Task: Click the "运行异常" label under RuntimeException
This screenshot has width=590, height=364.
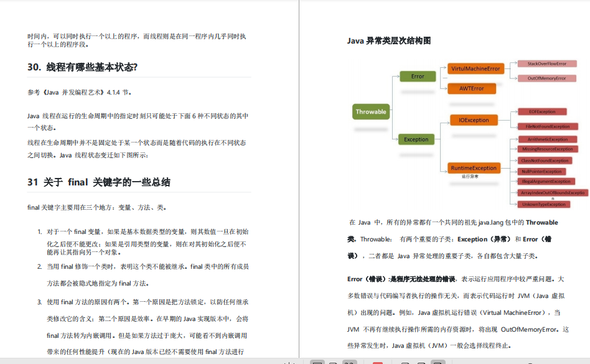Action: point(470,176)
